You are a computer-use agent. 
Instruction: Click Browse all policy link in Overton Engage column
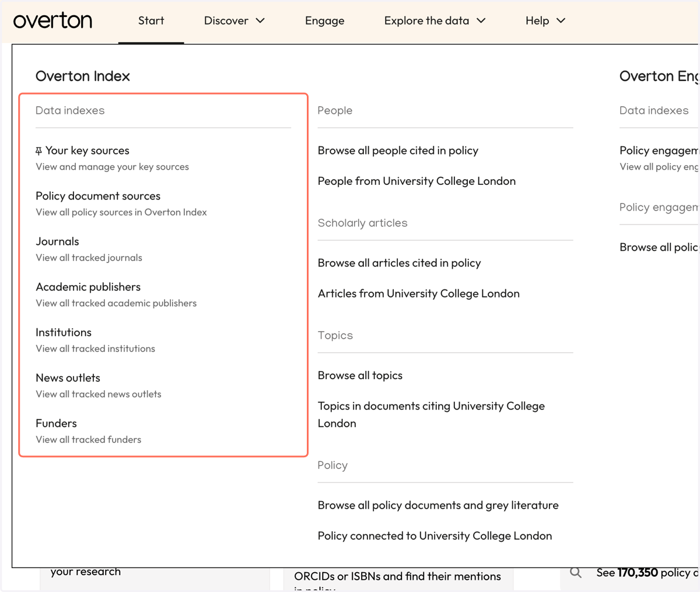[x=659, y=247]
